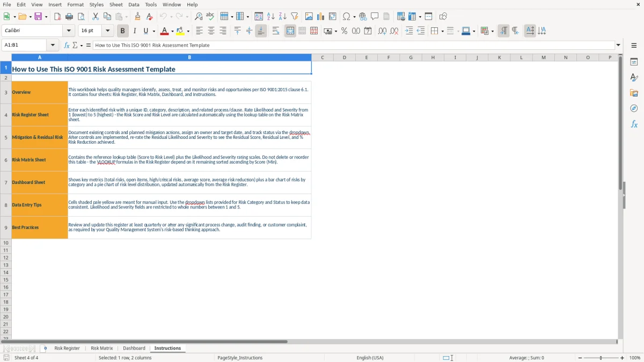The image size is (644, 362).
Task: Switch to Risk Register sheet tab
Action: [x=67, y=348]
